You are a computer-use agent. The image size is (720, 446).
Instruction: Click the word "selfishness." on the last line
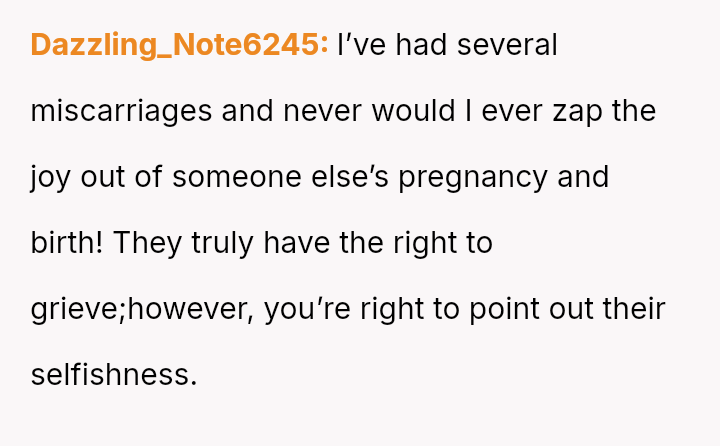[x=114, y=375]
